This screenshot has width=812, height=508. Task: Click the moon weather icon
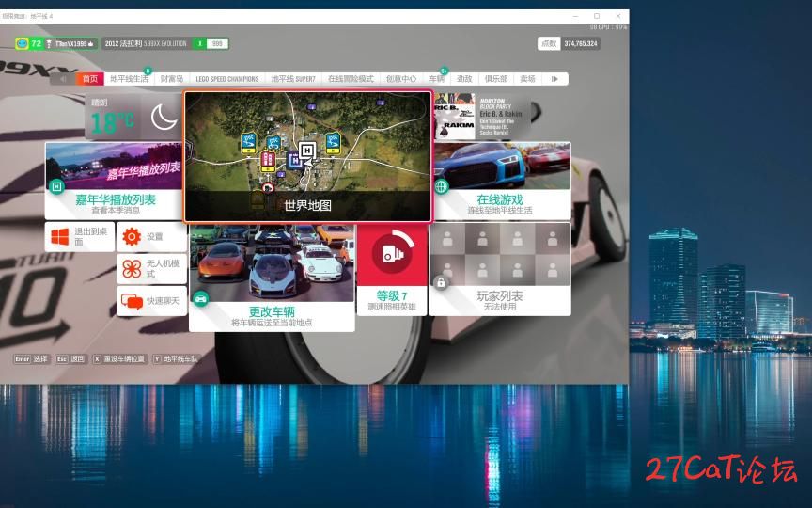pyautogui.click(x=164, y=118)
